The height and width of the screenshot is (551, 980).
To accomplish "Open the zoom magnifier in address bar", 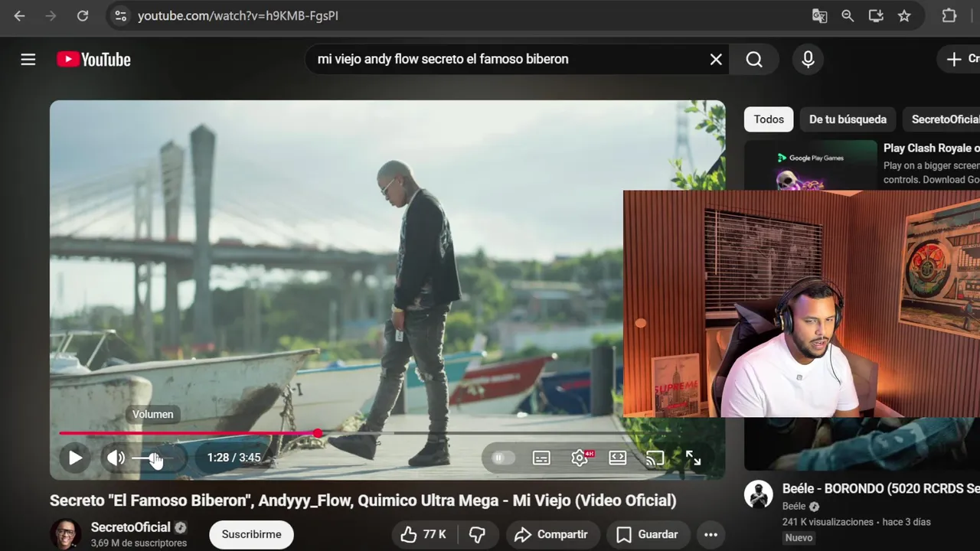I will pyautogui.click(x=848, y=16).
